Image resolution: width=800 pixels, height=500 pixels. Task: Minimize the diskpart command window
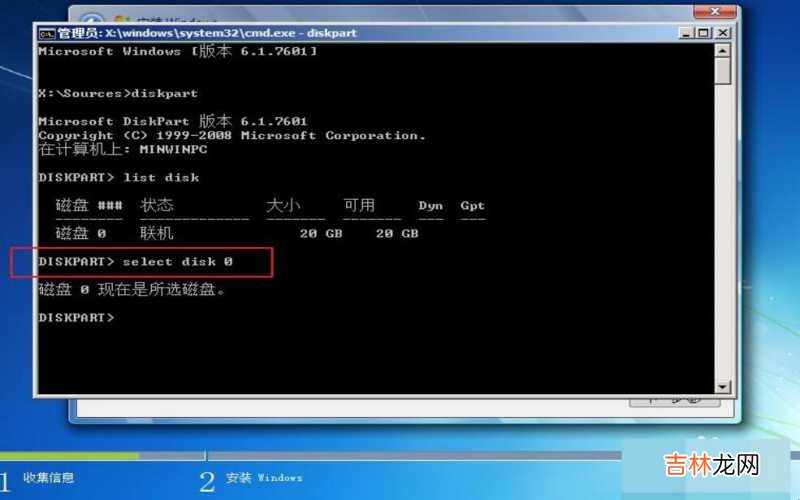pos(686,33)
